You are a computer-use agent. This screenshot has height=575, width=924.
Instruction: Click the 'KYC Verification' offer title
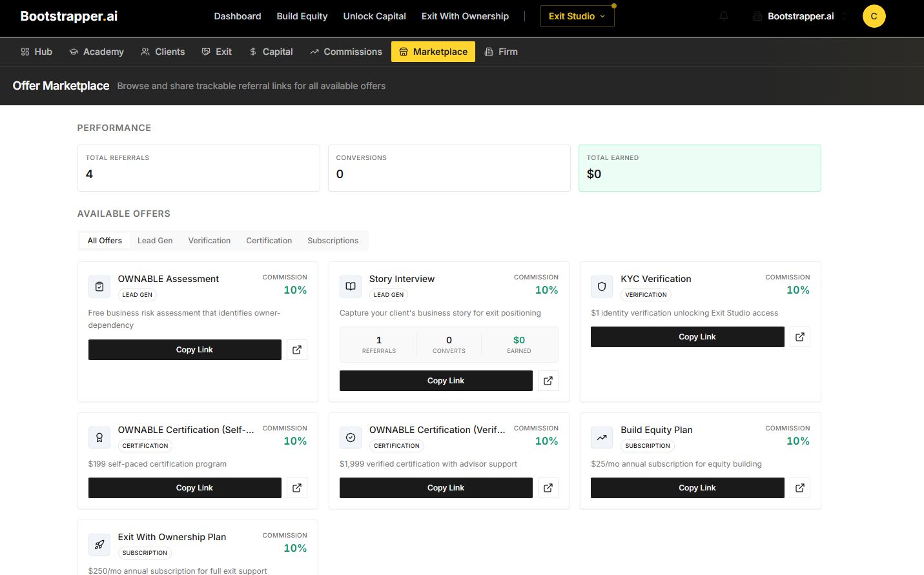tap(656, 279)
